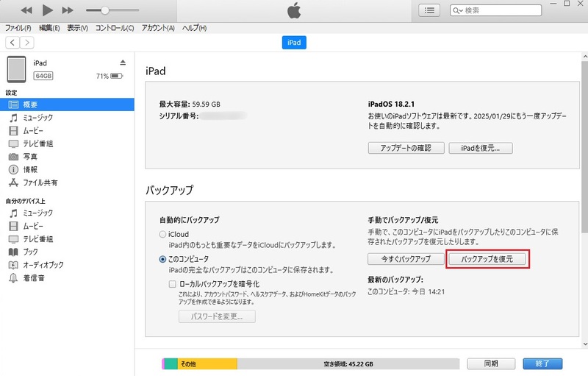Click the 空き領域 45.22 GB bar
The height and width of the screenshot is (376, 588).
348,363
